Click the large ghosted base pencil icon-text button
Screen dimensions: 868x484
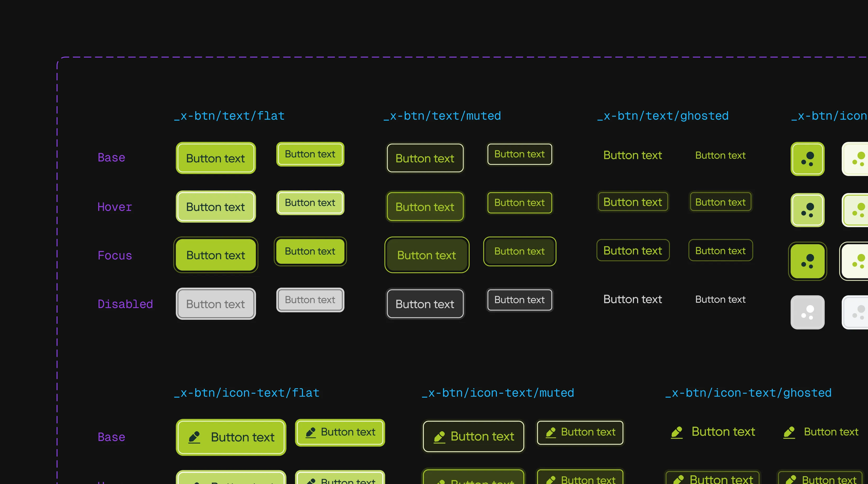pyautogui.click(x=713, y=432)
